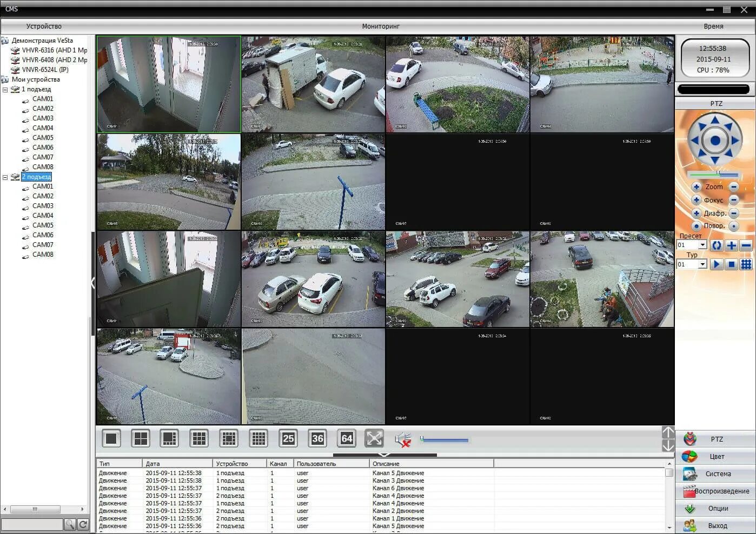
Task: Toggle audio mute speaker icon
Action: point(403,439)
